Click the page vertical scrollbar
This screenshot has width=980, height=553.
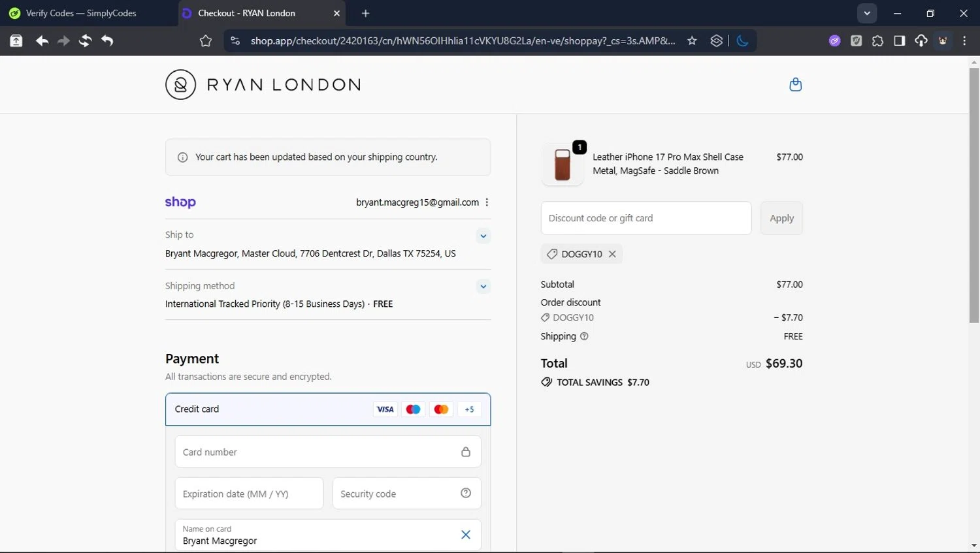[974, 196]
